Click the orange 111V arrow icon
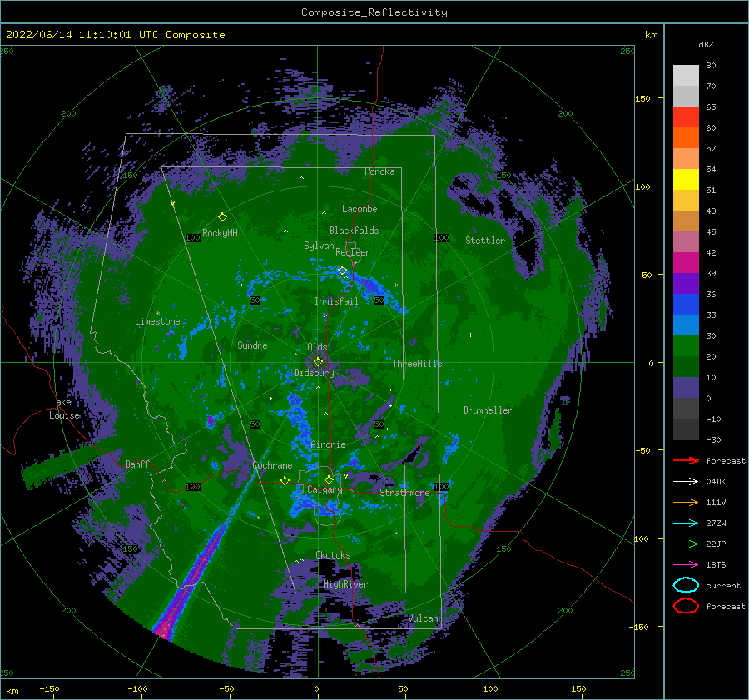749x700 pixels. coord(686,502)
